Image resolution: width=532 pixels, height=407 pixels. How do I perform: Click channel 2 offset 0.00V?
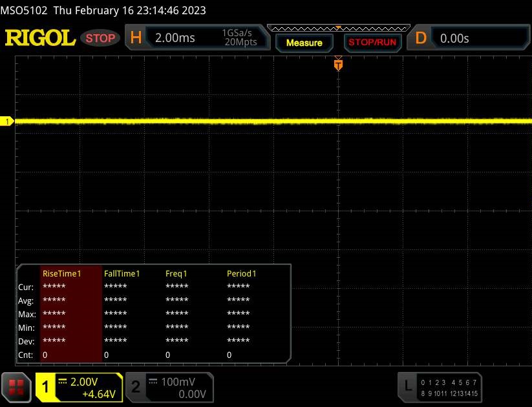click(192, 394)
